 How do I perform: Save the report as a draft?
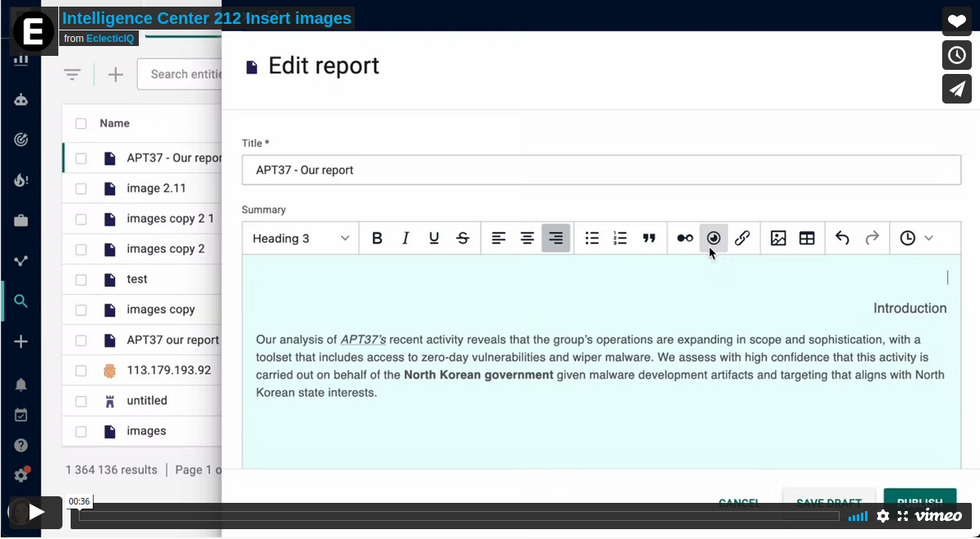[828, 502]
